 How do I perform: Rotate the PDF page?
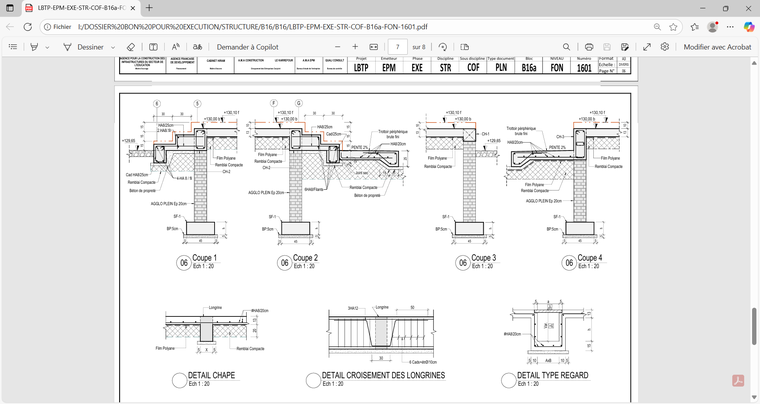[442, 47]
